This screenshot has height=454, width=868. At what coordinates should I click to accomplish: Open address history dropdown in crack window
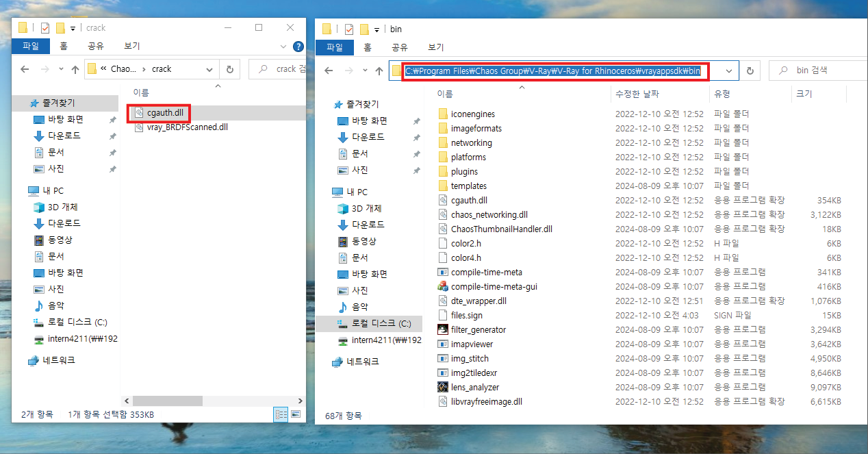pyautogui.click(x=210, y=69)
